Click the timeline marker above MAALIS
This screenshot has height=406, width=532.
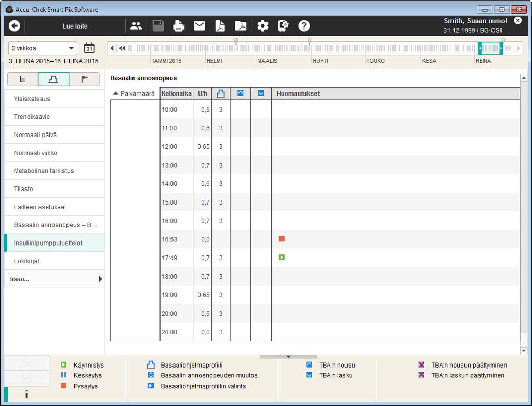pyautogui.click(x=236, y=40)
